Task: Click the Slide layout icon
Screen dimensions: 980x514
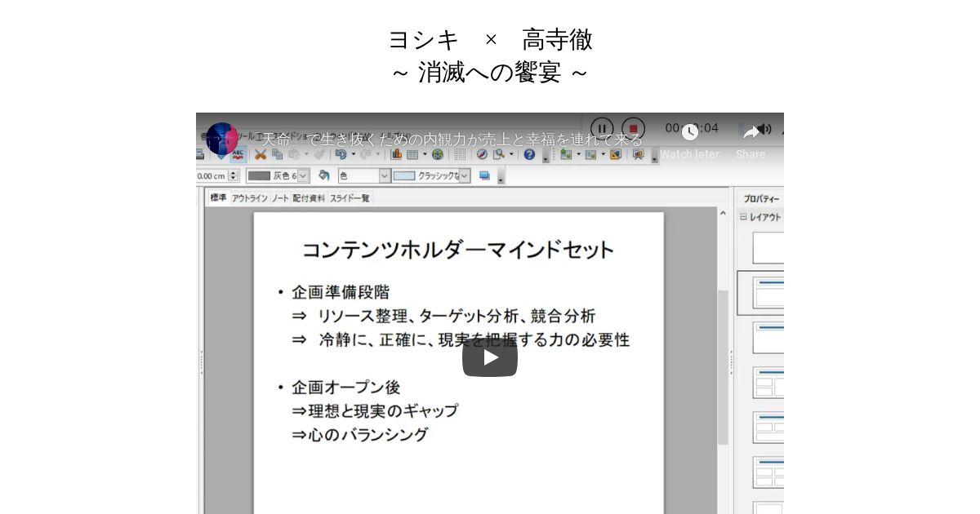Action: (590, 154)
